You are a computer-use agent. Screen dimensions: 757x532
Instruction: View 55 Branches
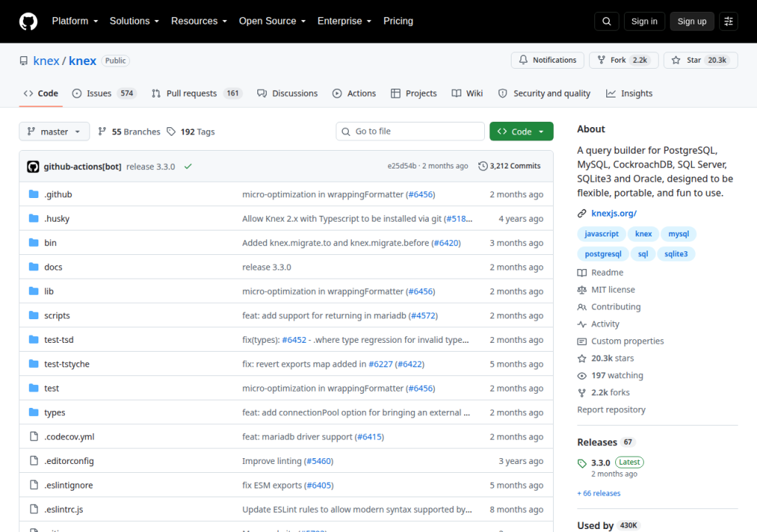tap(129, 132)
